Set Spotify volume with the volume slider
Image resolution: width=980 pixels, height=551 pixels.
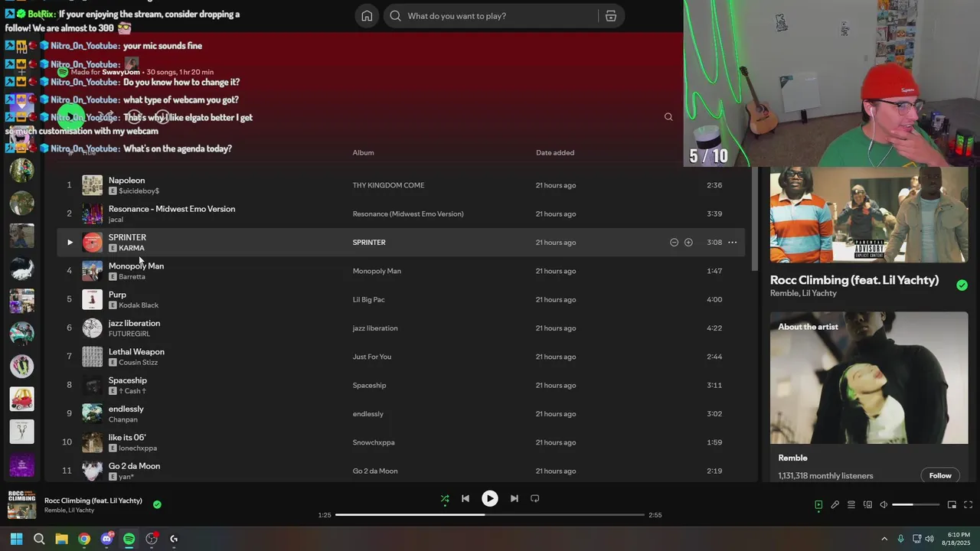tap(916, 505)
